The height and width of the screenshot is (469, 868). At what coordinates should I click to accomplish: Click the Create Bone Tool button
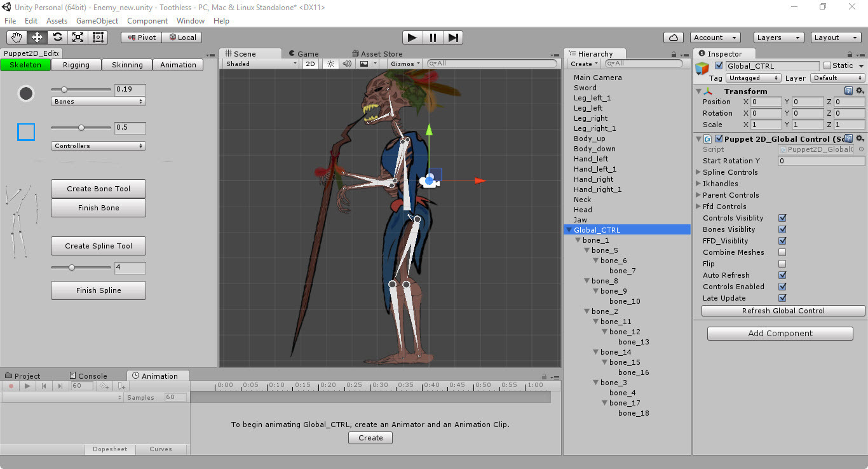[98, 189]
